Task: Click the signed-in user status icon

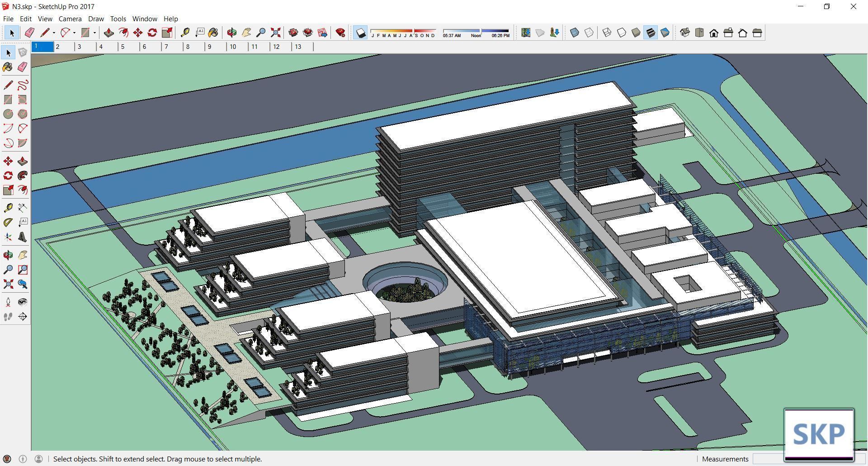Action: click(x=38, y=459)
